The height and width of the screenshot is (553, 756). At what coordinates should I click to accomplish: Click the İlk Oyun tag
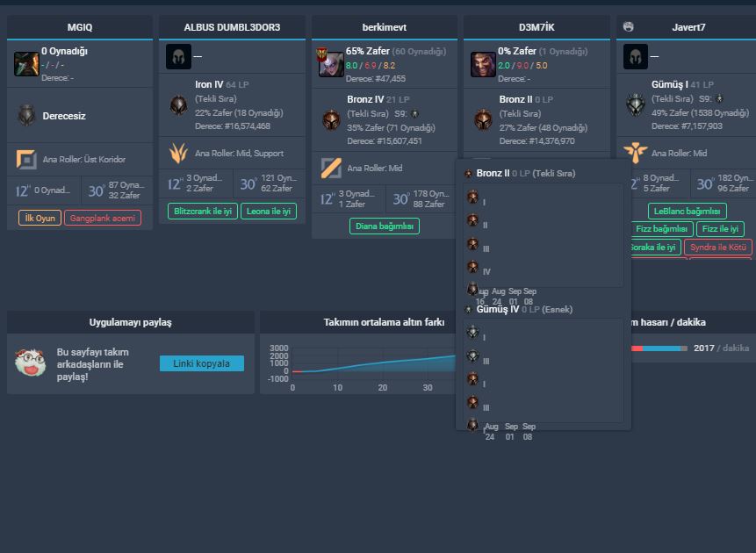coord(40,218)
